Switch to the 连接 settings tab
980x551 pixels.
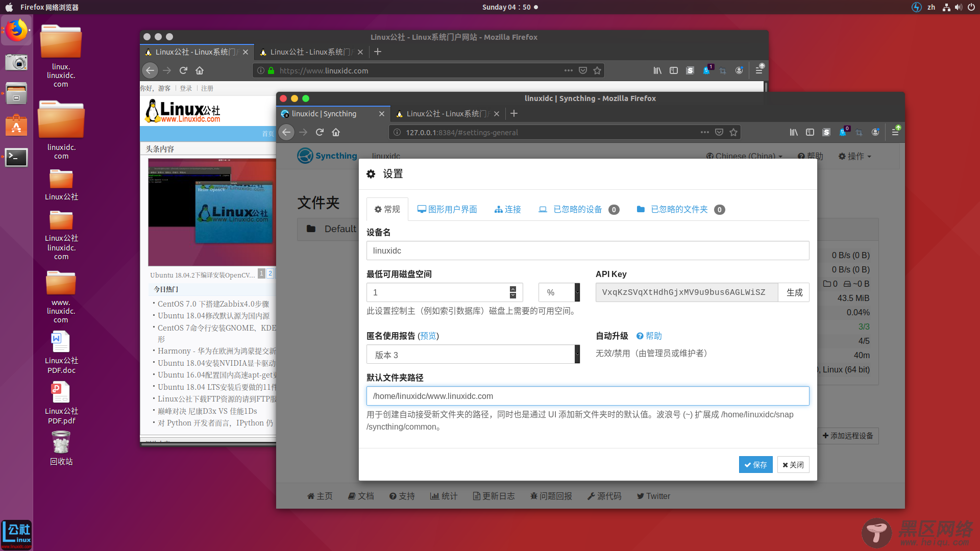[x=508, y=209]
